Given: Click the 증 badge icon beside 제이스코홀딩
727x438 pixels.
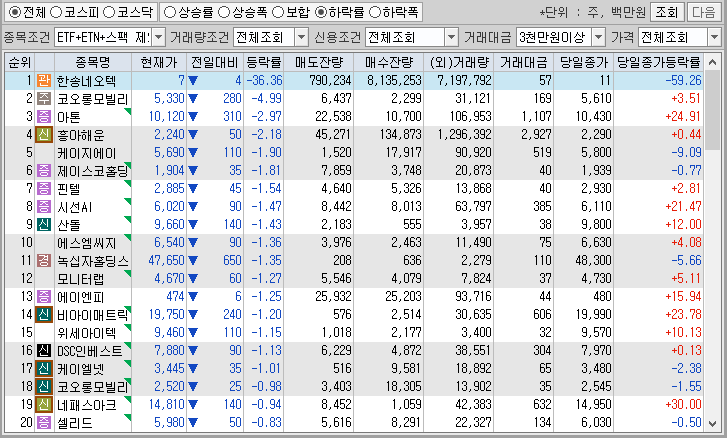Looking at the screenshot, I should pos(44,171).
